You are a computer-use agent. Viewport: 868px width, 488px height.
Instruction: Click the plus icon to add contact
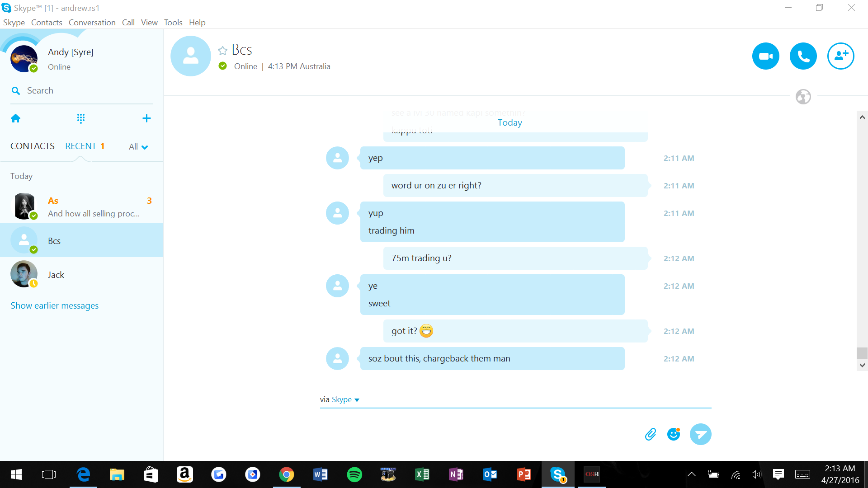point(146,118)
